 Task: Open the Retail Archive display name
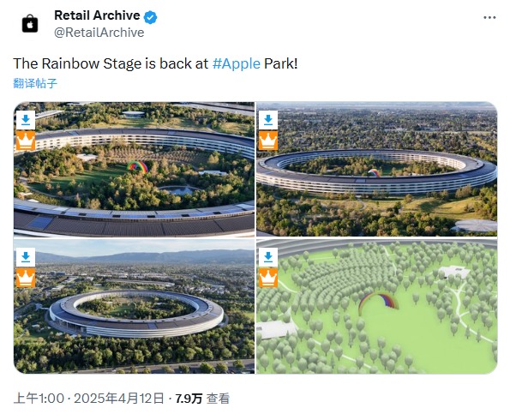pos(97,15)
